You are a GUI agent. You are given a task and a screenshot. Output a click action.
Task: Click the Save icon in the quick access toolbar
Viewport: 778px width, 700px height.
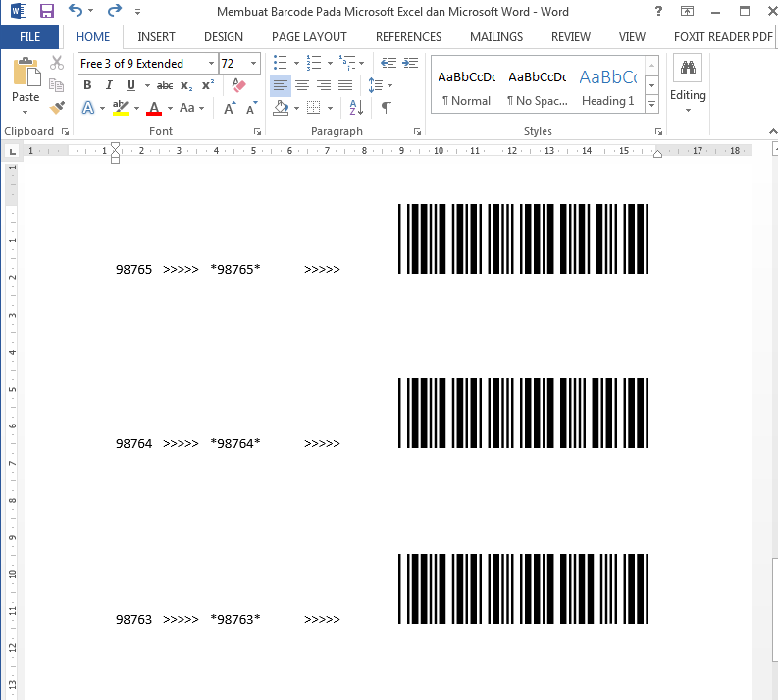coord(47,11)
